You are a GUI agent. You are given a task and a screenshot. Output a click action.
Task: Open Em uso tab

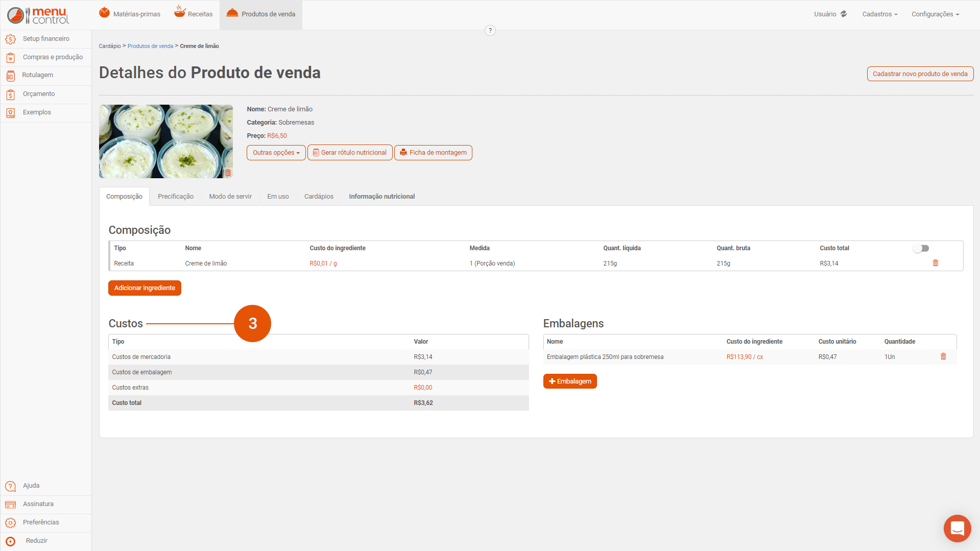click(278, 197)
